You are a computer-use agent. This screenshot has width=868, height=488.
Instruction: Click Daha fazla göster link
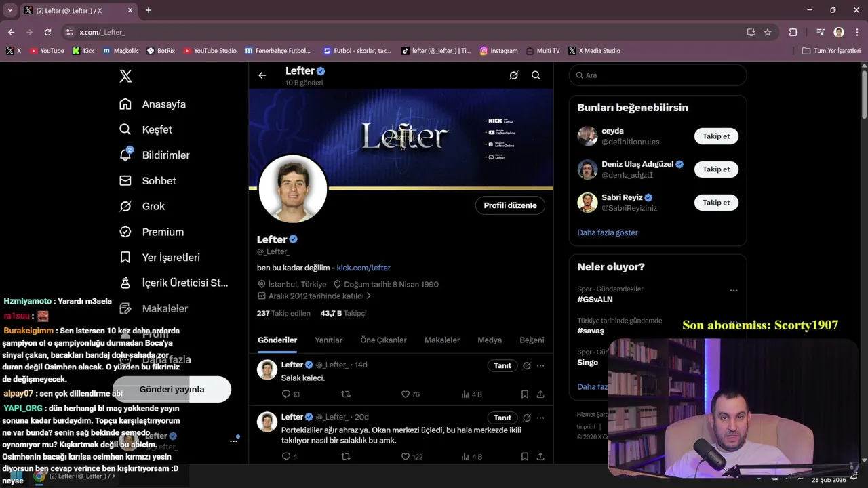pos(608,232)
